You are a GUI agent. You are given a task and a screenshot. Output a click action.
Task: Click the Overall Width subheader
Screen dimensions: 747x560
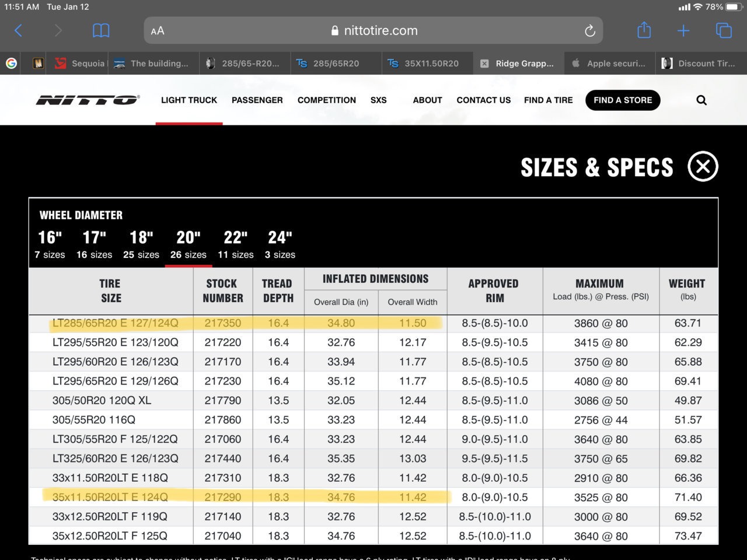tap(413, 302)
